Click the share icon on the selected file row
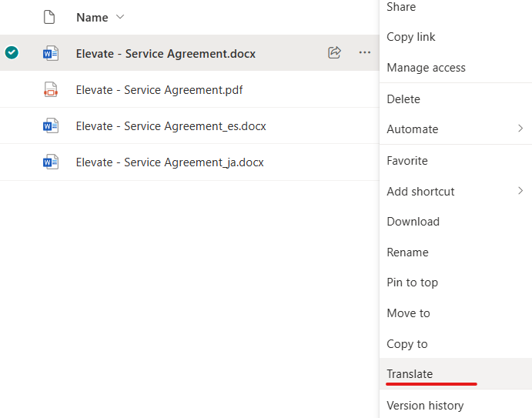This screenshot has width=532, height=418. point(334,52)
